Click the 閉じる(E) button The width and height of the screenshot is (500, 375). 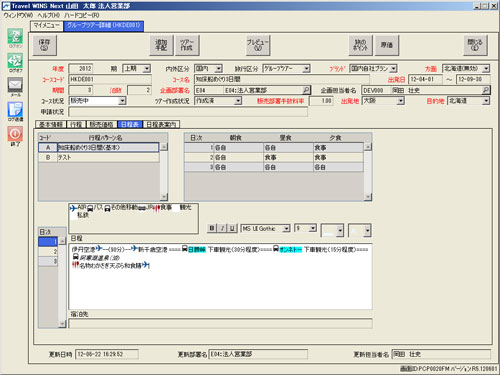click(475, 45)
